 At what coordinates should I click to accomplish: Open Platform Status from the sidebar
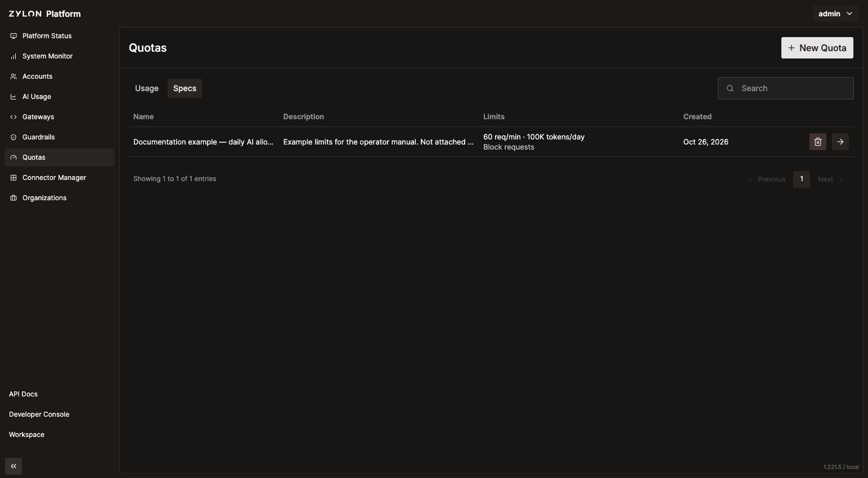[59, 36]
